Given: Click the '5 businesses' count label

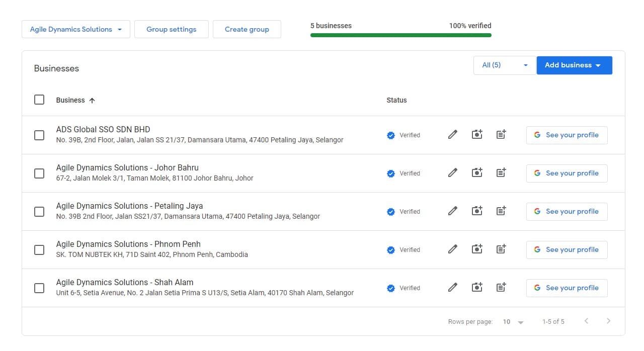Looking at the screenshot, I should point(331,26).
